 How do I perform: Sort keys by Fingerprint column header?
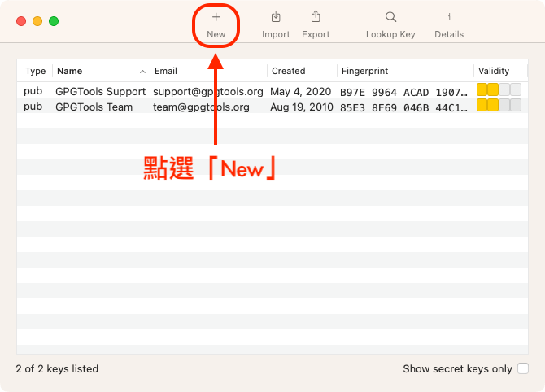click(x=364, y=71)
